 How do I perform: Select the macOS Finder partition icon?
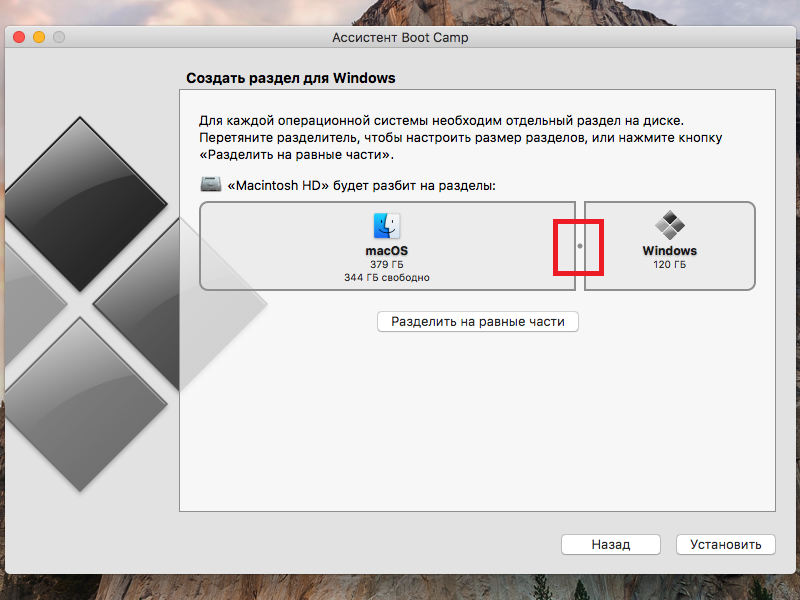click(387, 226)
